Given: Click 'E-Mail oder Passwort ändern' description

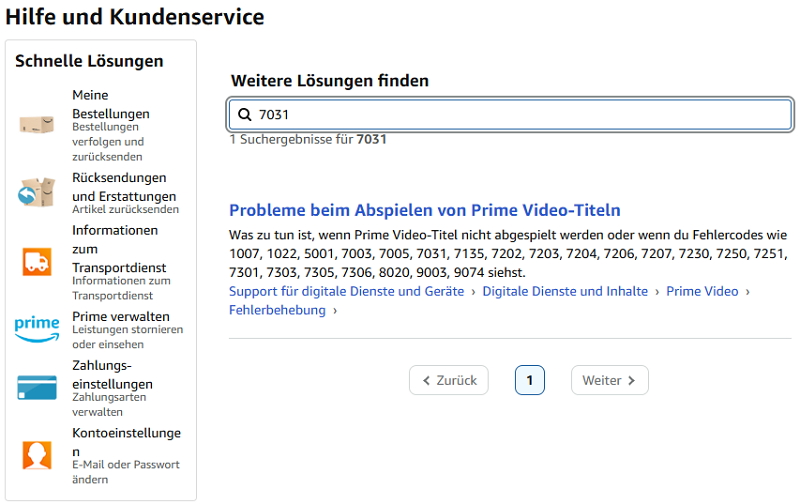Looking at the screenshot, I should pyautogui.click(x=126, y=472).
